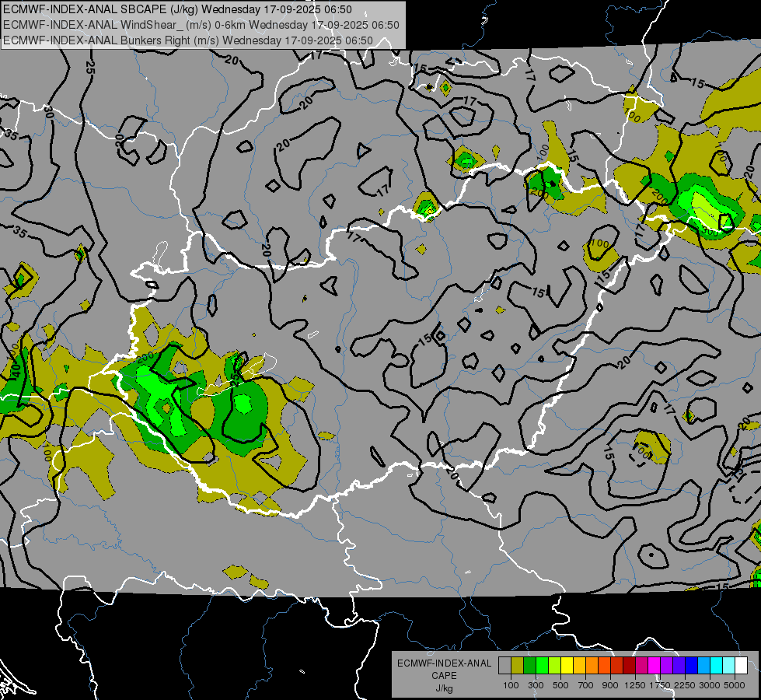This screenshot has width=761, height=700.
Task: Select the dark green legend swatch
Action: point(529,665)
